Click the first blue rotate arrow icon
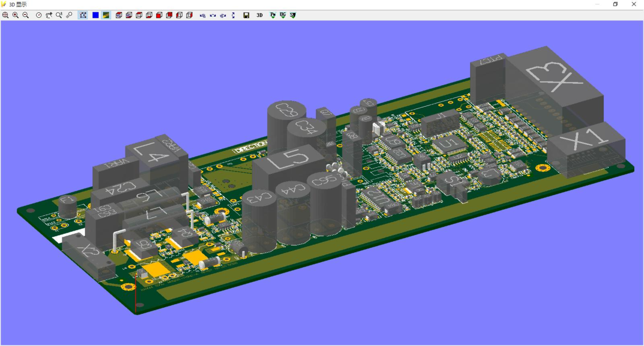Viewport: 644px width, 346px height. click(202, 15)
